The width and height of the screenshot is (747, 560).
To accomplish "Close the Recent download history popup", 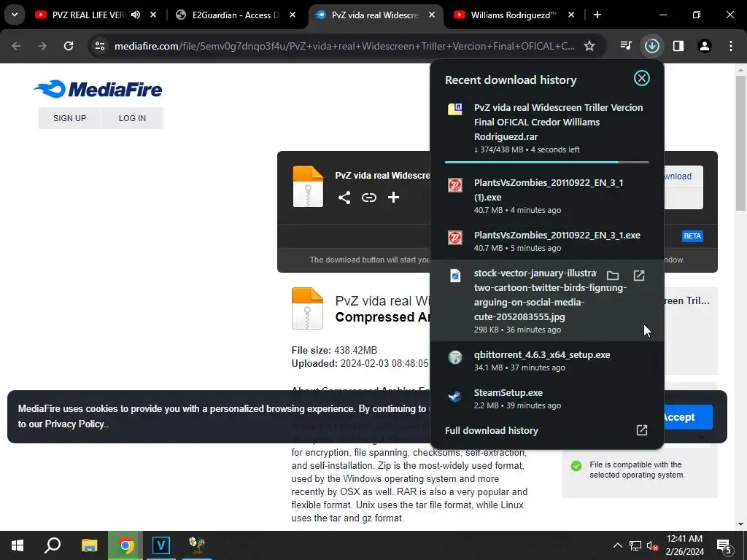I will point(642,78).
